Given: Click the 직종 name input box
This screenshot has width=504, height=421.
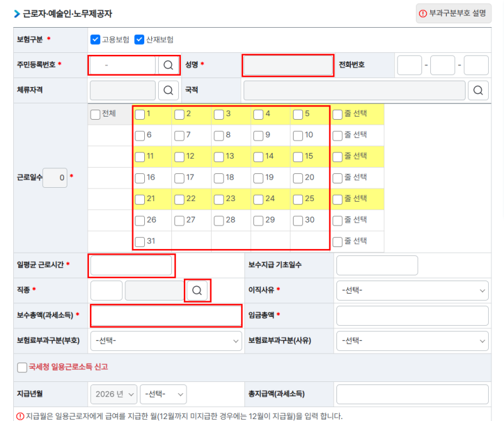Looking at the screenshot, I should [x=154, y=291].
